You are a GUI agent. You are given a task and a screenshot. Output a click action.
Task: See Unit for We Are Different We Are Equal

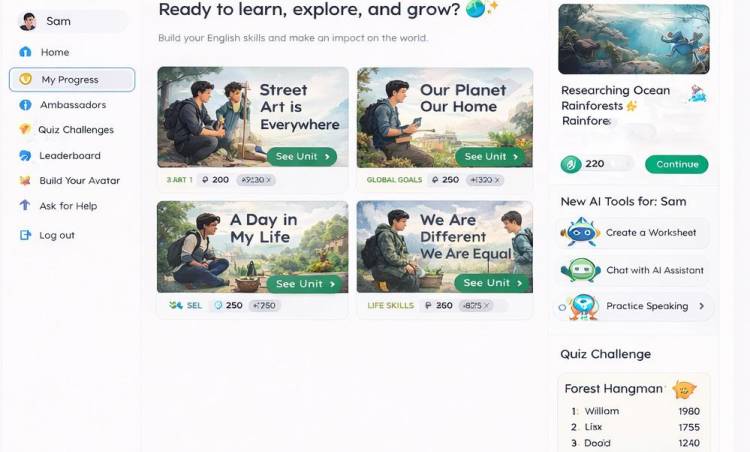(492, 283)
